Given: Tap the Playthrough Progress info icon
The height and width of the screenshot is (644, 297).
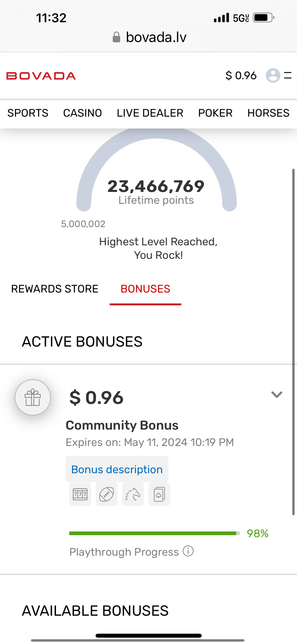Looking at the screenshot, I should pos(188,551).
